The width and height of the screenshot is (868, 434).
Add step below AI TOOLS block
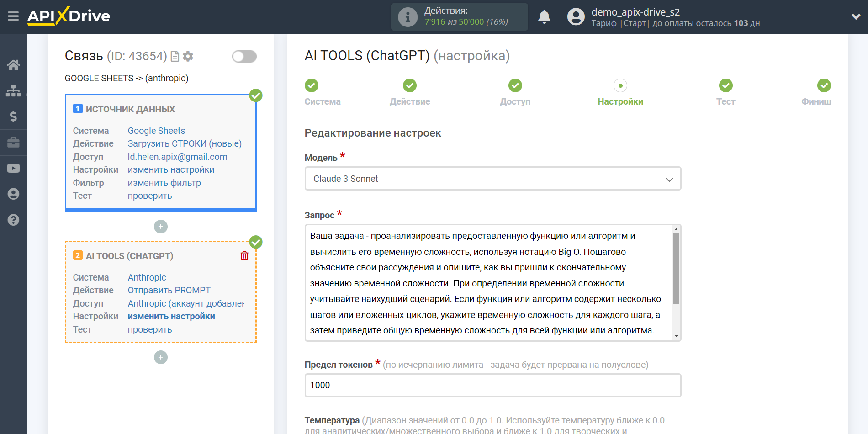pyautogui.click(x=161, y=357)
